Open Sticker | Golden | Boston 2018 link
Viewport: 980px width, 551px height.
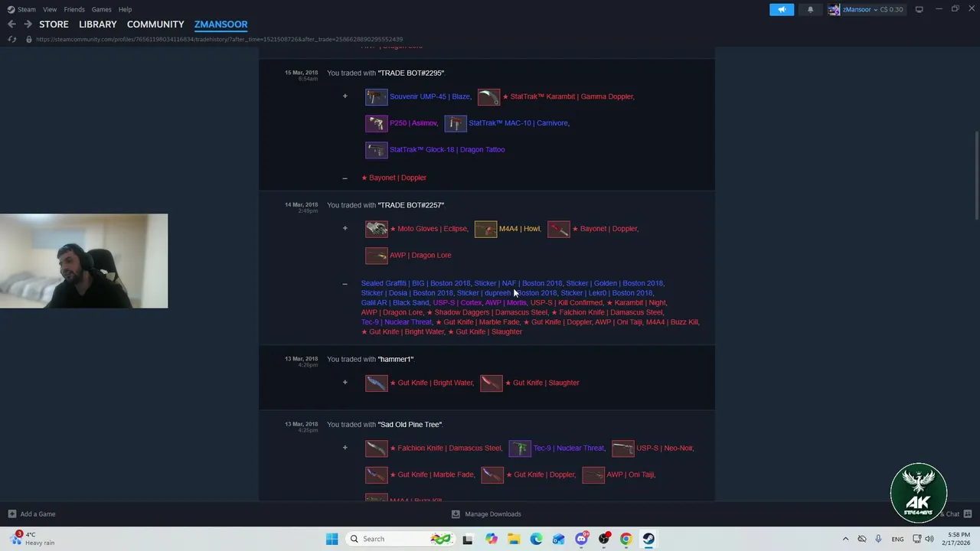coord(614,283)
